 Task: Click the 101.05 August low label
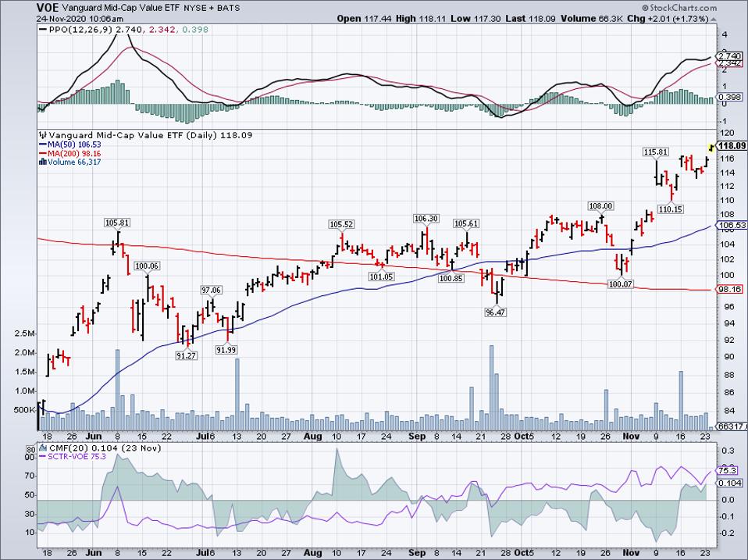pyautogui.click(x=381, y=276)
